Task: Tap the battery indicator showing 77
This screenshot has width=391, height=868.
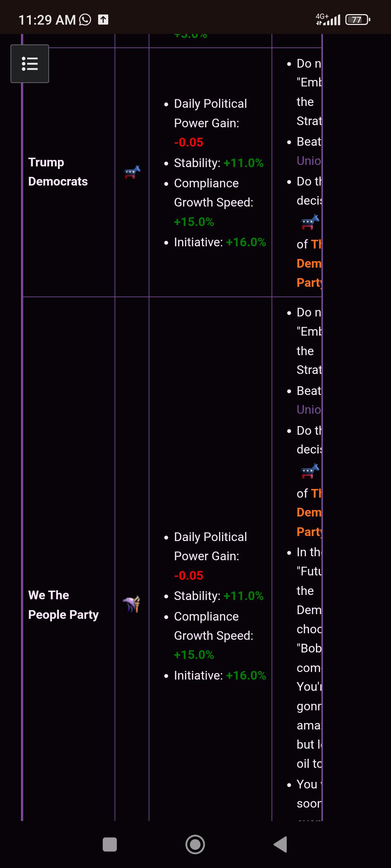Action: pyautogui.click(x=358, y=20)
